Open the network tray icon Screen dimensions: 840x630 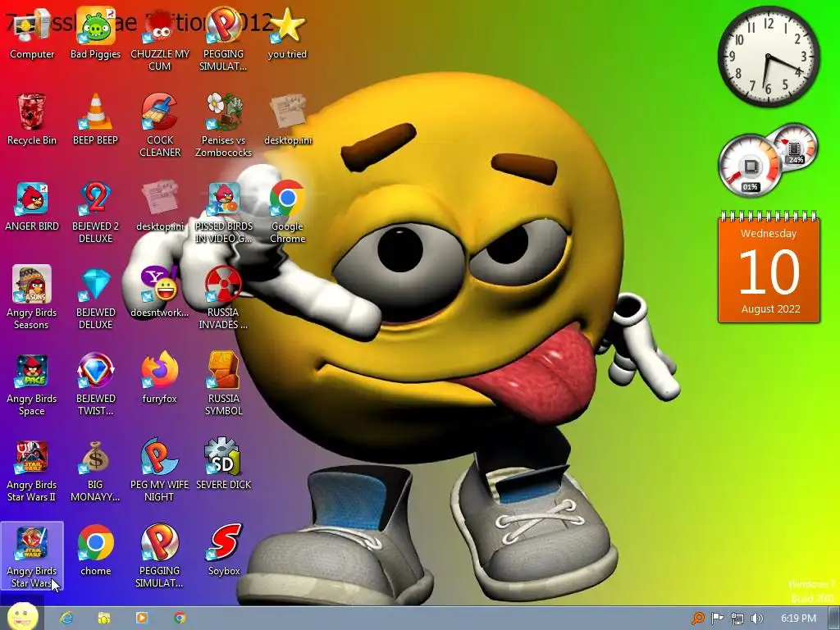(737, 619)
